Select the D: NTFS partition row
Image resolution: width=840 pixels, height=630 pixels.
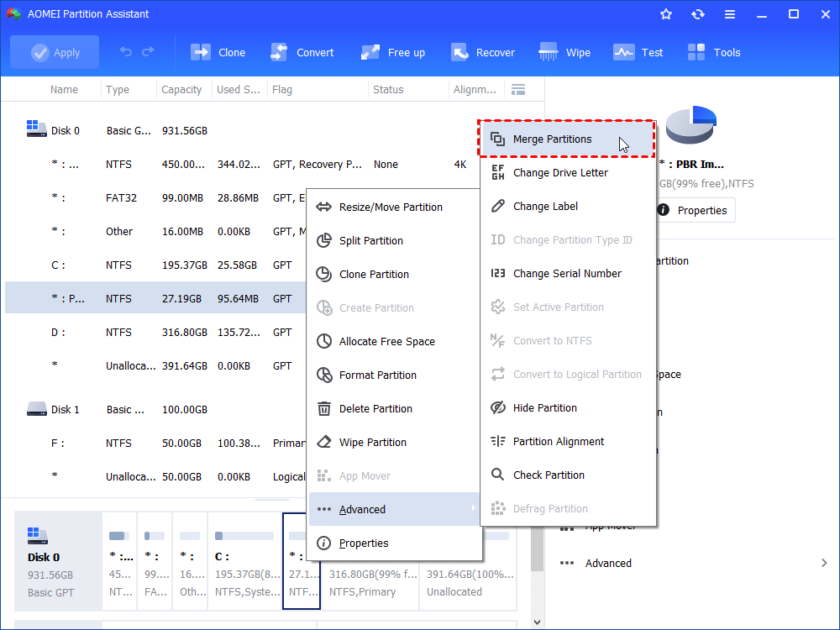point(155,332)
